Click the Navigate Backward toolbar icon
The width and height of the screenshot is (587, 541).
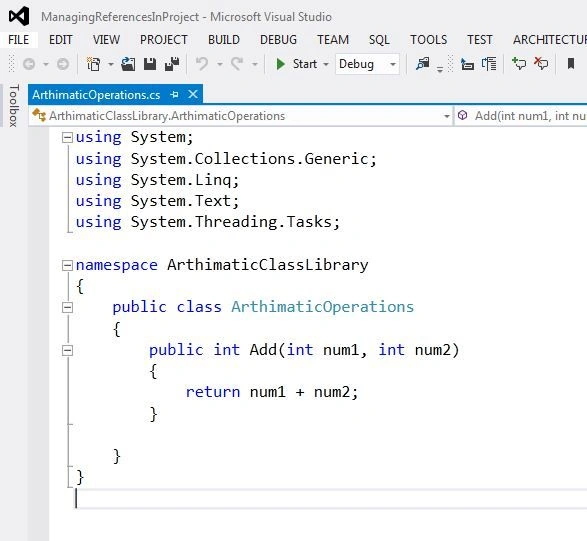pos(29,64)
